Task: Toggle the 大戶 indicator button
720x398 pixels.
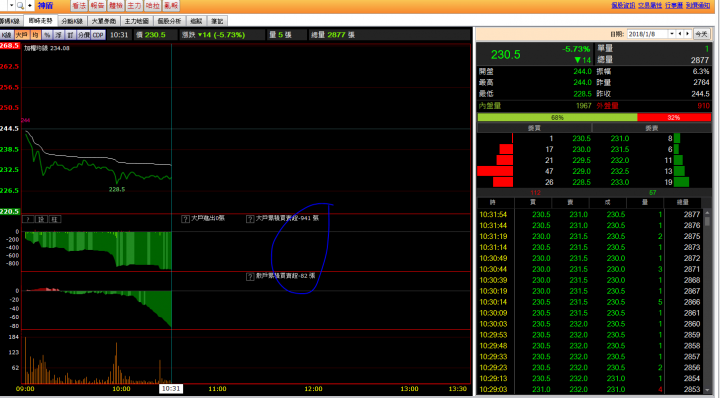Action: click(22, 35)
